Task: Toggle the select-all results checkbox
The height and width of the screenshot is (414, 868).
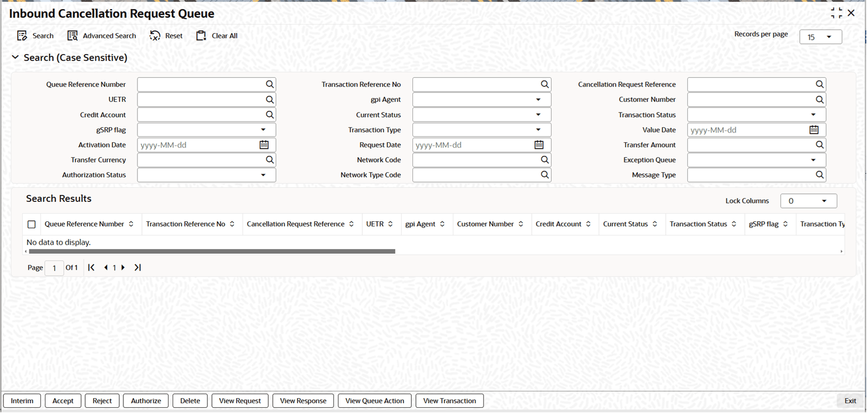Action: pos(32,225)
